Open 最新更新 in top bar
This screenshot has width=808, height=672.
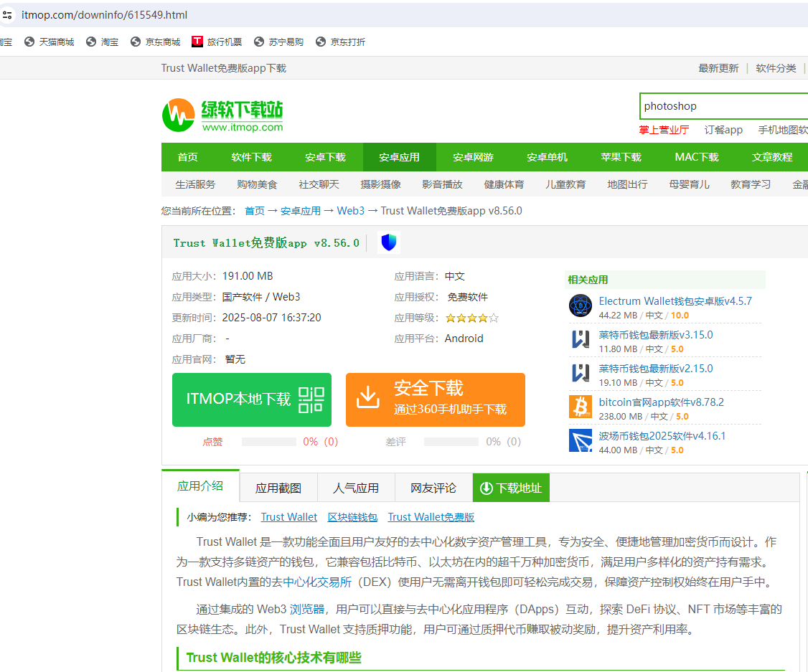718,68
